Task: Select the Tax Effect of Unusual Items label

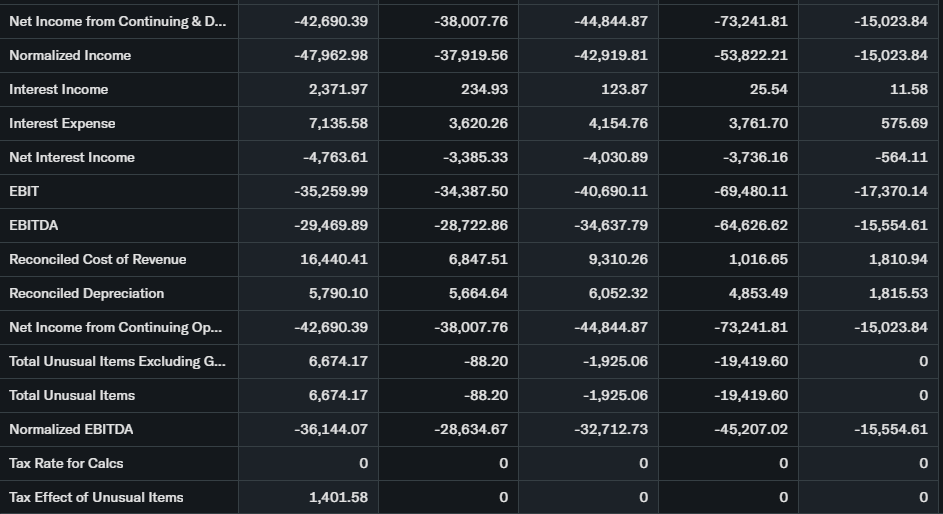Action: 96,497
